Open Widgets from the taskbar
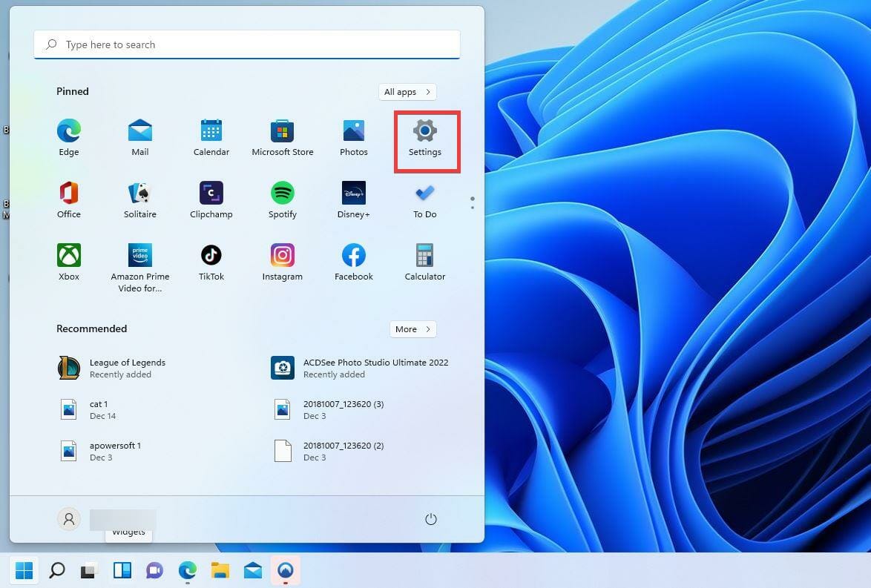Image resolution: width=871 pixels, height=588 pixels. click(x=122, y=569)
